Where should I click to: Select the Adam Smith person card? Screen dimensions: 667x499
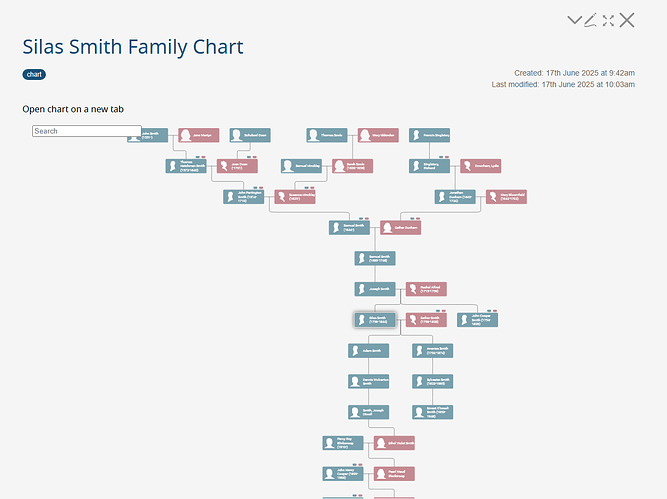coord(368,351)
